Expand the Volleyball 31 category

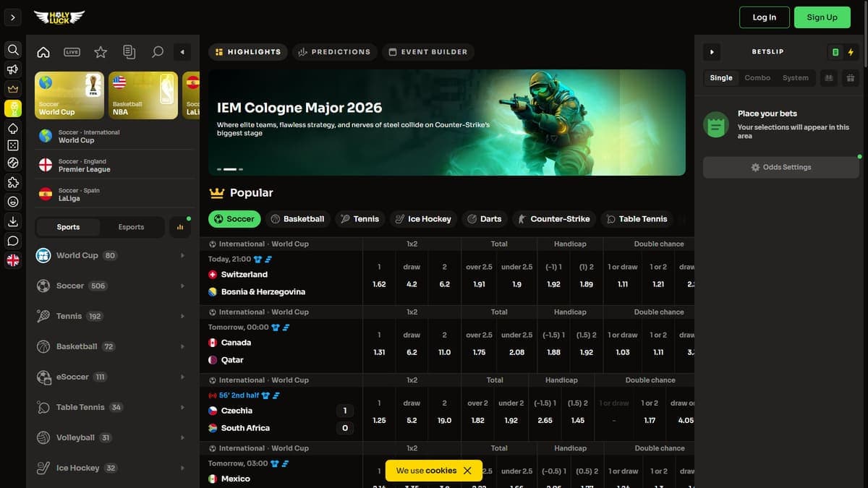click(113, 437)
